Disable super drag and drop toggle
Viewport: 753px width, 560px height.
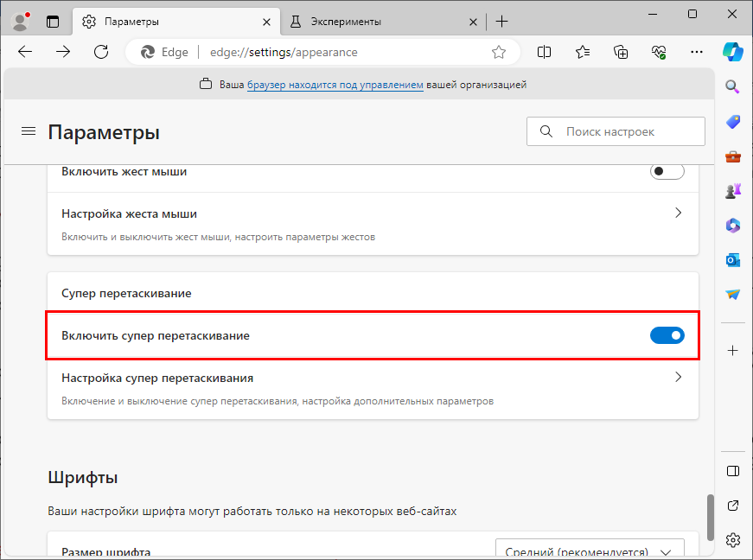(x=667, y=335)
